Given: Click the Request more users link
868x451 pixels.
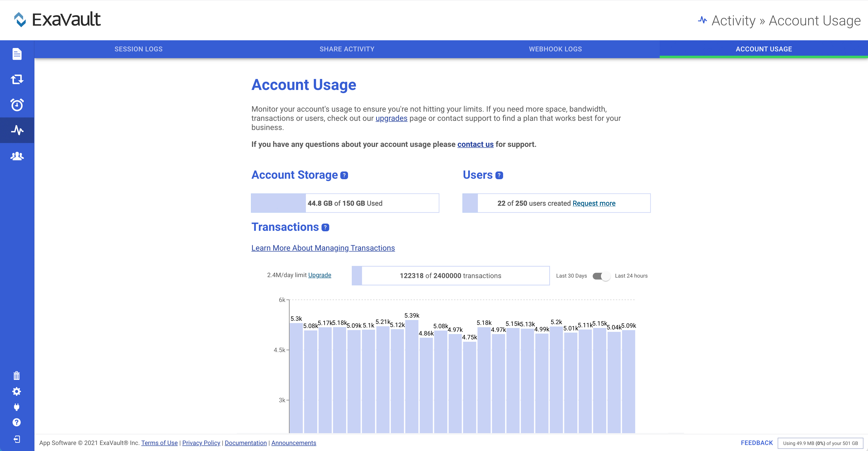Looking at the screenshot, I should 594,203.
